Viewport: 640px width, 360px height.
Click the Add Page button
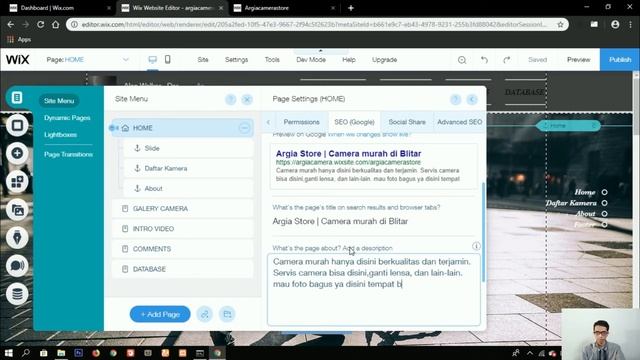click(x=160, y=314)
